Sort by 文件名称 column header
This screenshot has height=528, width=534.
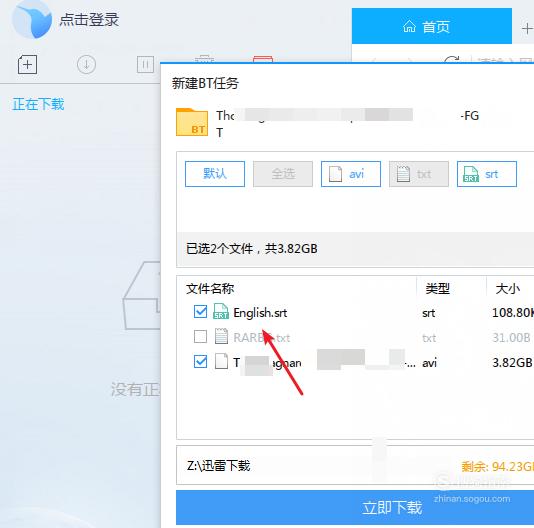pyautogui.click(x=210, y=289)
